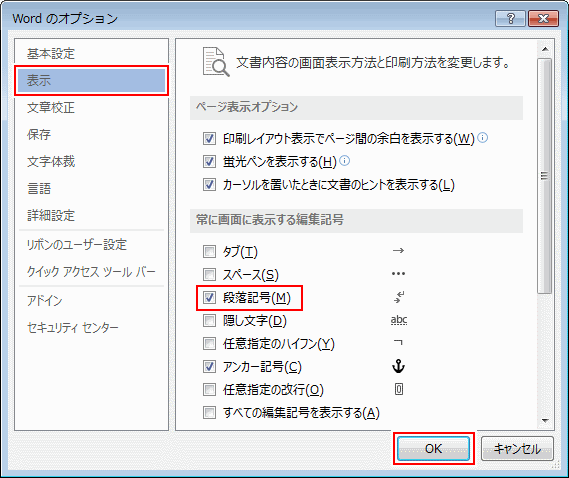
Task: Open リボンのユーザー設定 category
Action: coord(91,245)
